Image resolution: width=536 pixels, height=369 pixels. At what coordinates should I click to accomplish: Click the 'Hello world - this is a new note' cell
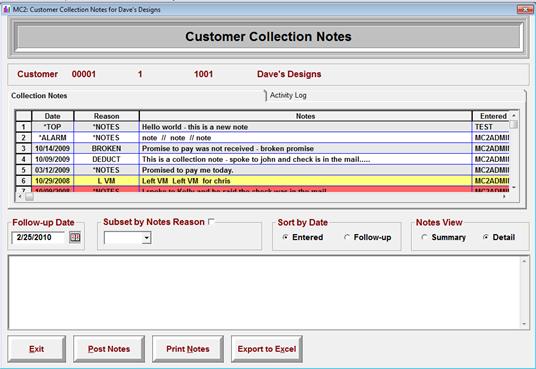(x=305, y=127)
